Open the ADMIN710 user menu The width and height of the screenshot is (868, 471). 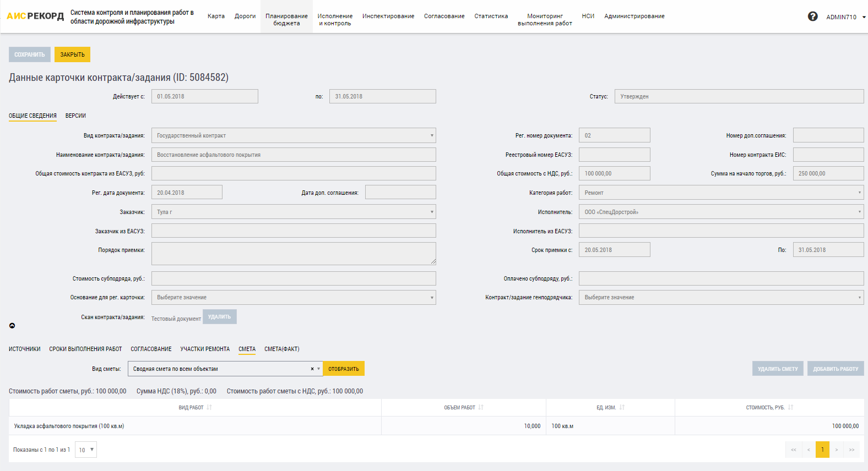(x=845, y=17)
